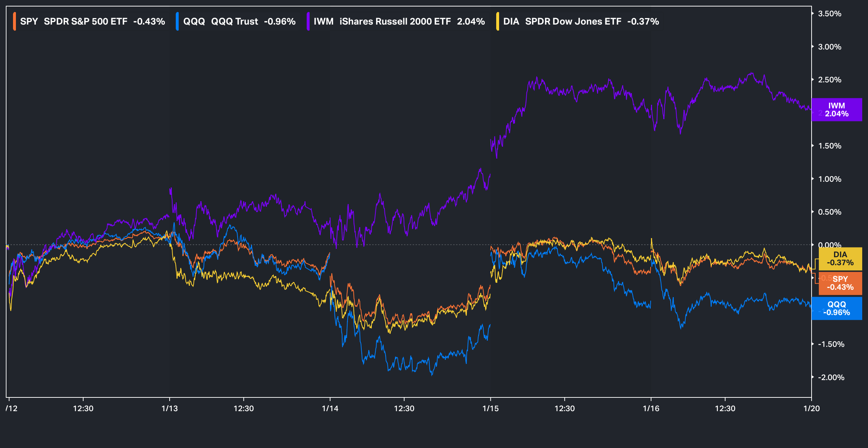Click the -2.00% y-axis label

coord(831,378)
